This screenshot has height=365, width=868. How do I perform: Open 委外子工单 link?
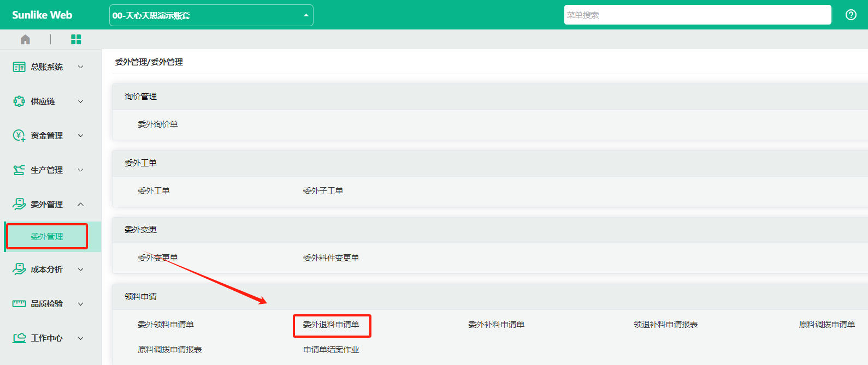pyautogui.click(x=323, y=191)
